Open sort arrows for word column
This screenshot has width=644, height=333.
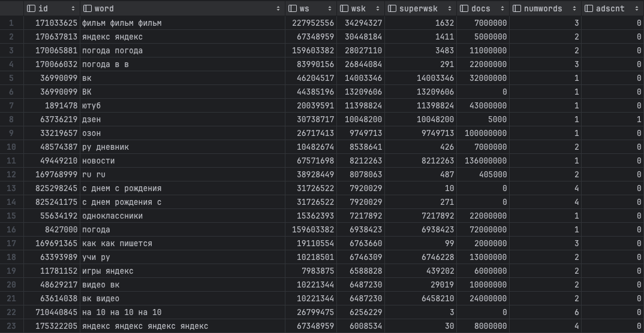pos(278,8)
